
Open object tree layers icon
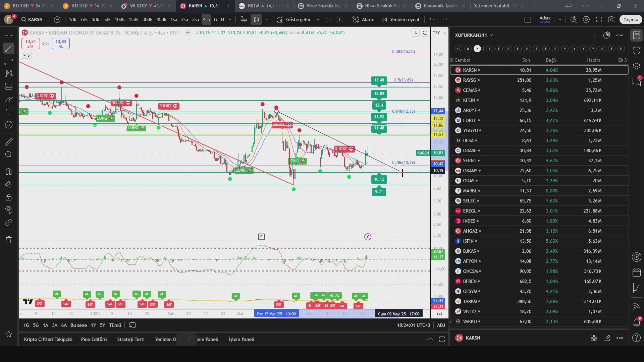tap(637, 66)
